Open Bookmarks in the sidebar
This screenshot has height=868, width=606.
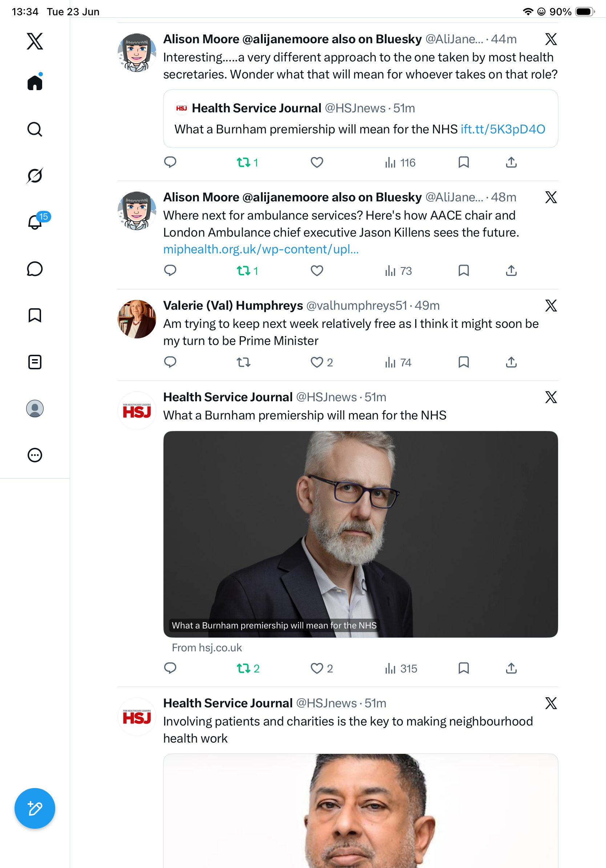tap(35, 315)
